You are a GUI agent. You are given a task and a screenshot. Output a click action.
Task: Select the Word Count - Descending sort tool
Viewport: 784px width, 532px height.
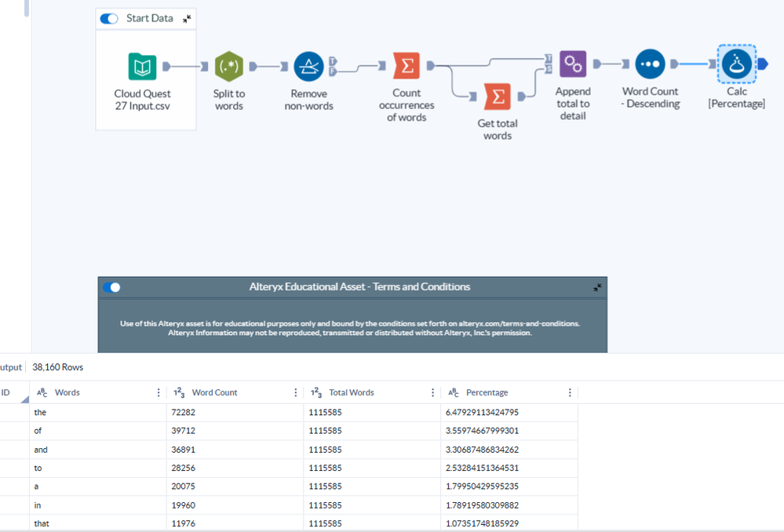pos(650,64)
